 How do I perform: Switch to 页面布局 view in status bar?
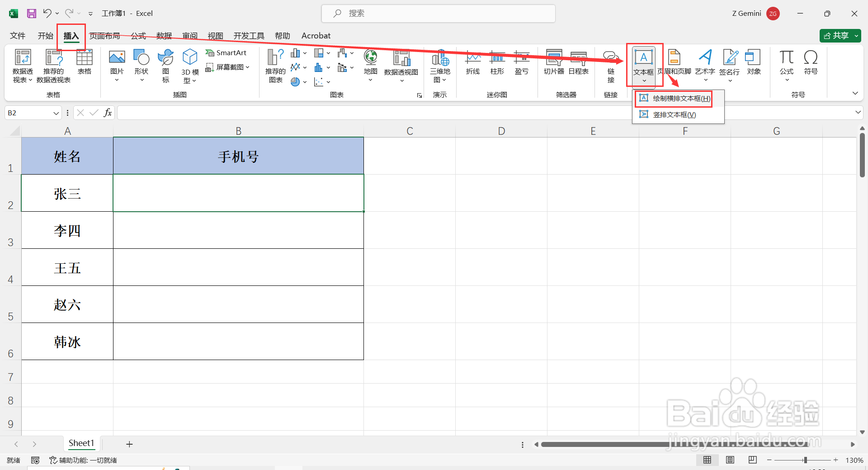click(x=730, y=460)
